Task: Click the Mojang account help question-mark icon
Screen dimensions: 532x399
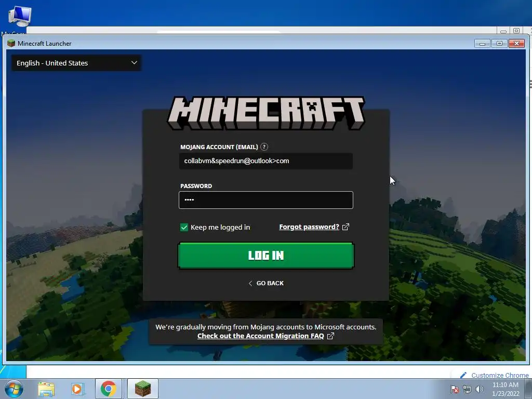Action: 264,147
